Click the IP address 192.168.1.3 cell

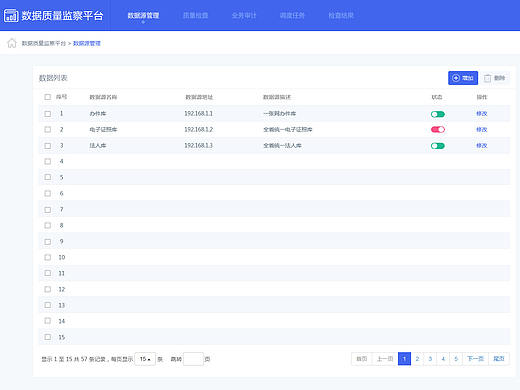[198, 146]
